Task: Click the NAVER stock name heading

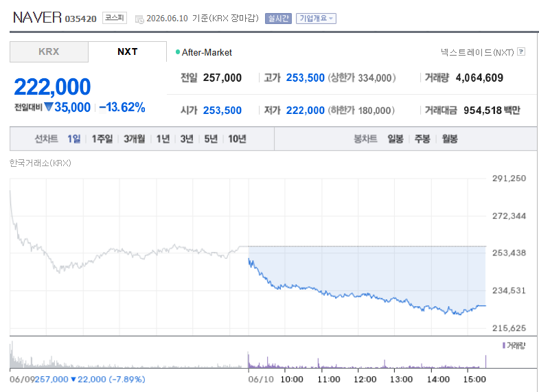Action: pos(37,18)
